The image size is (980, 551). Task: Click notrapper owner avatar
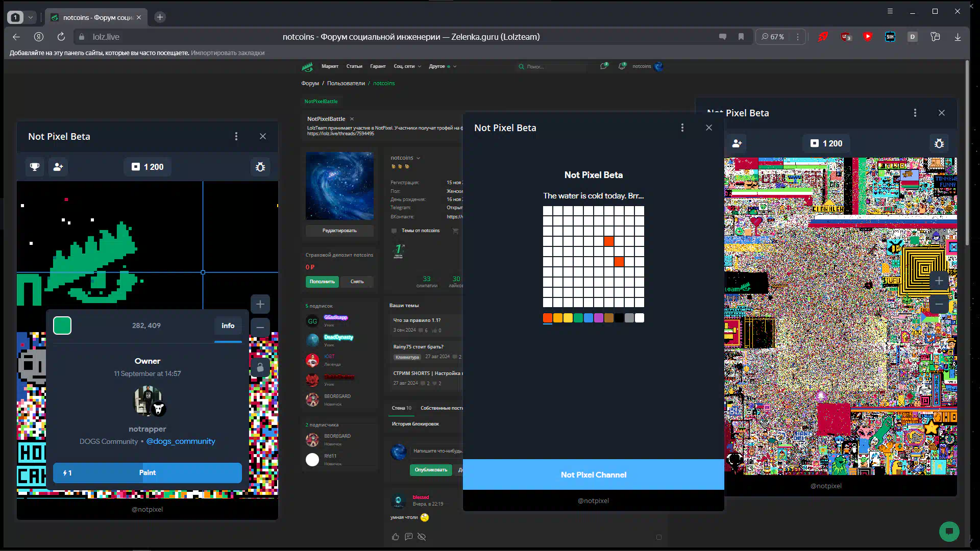148,401
